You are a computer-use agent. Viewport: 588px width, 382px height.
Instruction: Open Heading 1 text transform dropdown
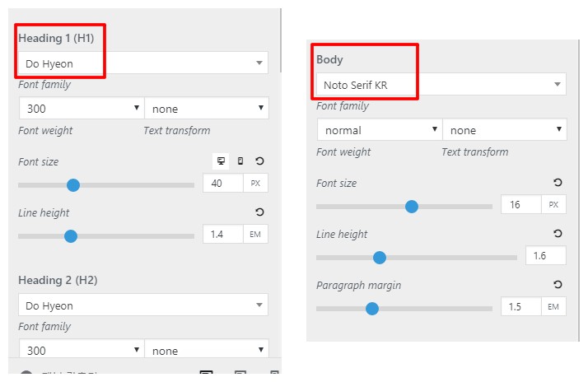coord(206,109)
